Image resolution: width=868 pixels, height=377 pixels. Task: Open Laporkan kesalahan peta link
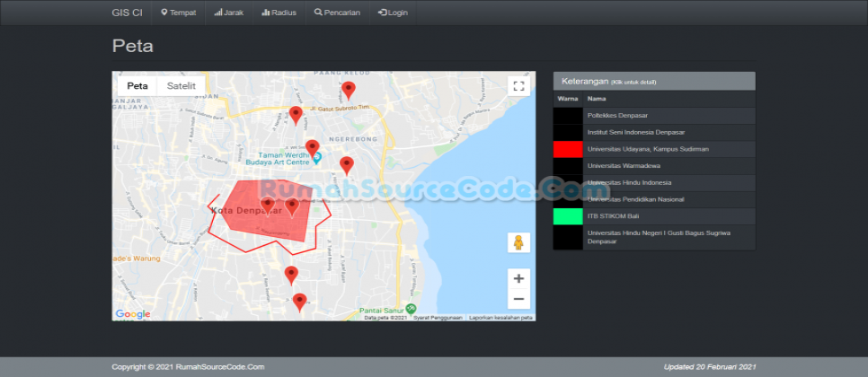(500, 318)
